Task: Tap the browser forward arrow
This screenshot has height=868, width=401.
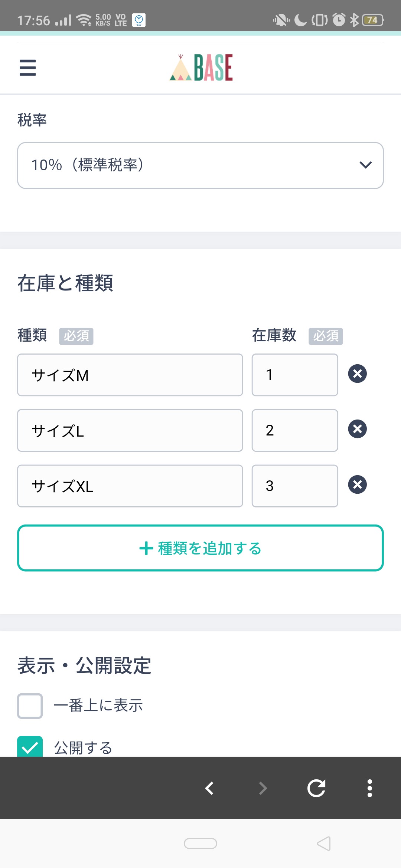Action: (x=263, y=788)
